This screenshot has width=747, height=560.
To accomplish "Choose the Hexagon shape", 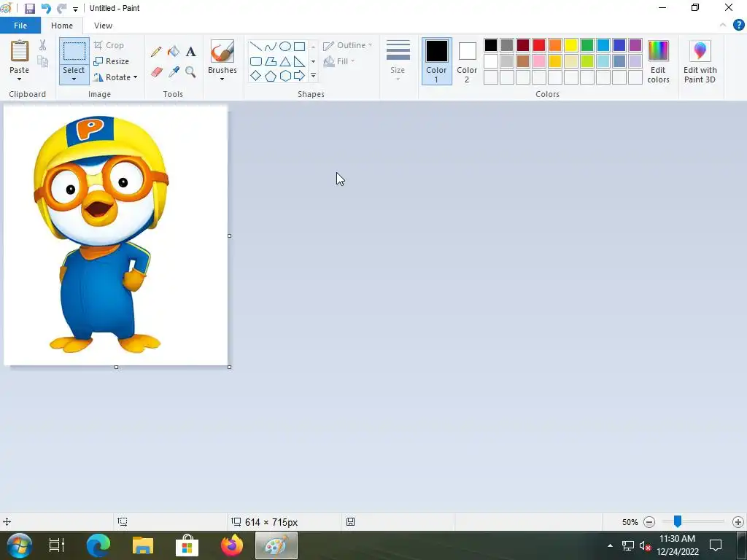I will pos(285,76).
